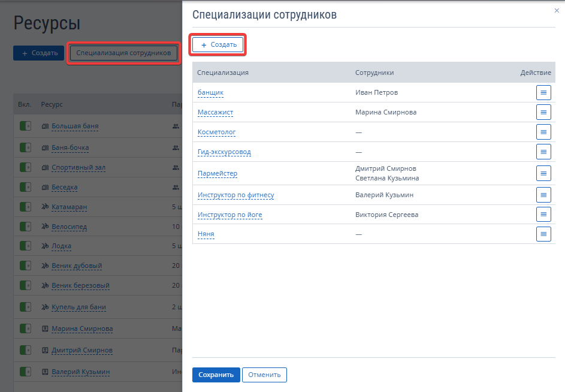The image size is (565, 392).
Task: Save specializations with Сохранить button
Action: pyautogui.click(x=216, y=375)
